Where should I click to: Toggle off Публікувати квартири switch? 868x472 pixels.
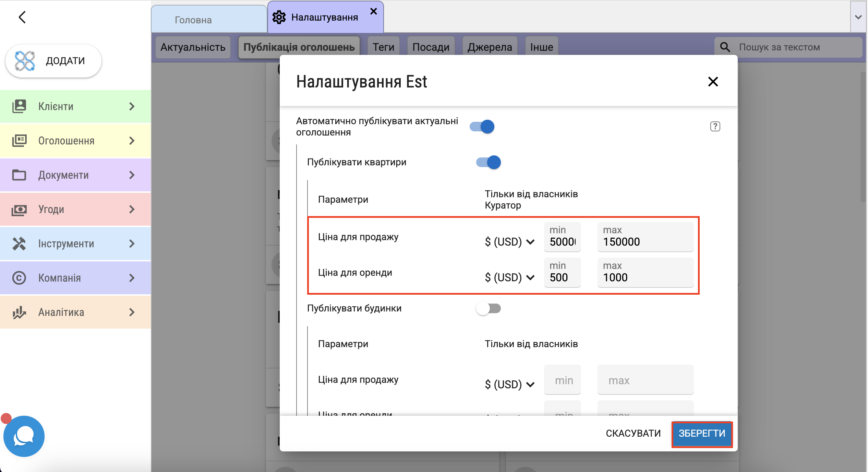tap(489, 162)
